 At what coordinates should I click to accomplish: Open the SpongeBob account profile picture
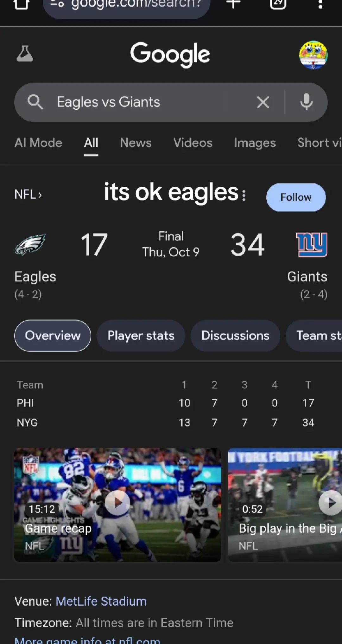click(313, 55)
